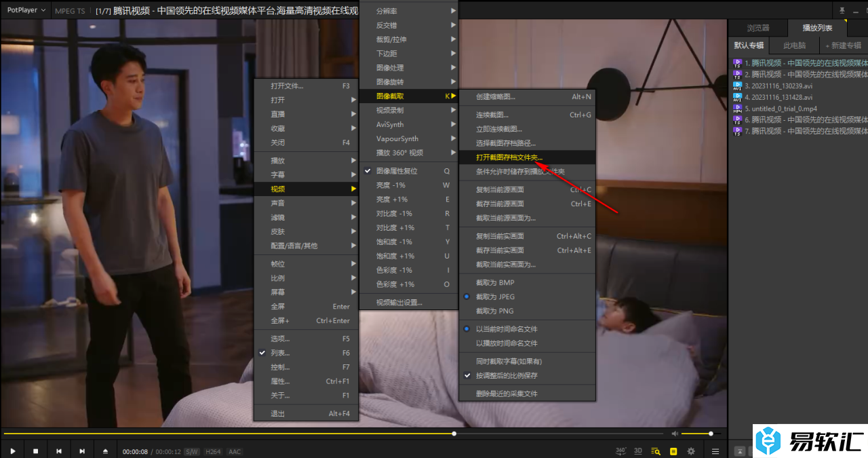Click the H264 codec indicator

coord(213,452)
